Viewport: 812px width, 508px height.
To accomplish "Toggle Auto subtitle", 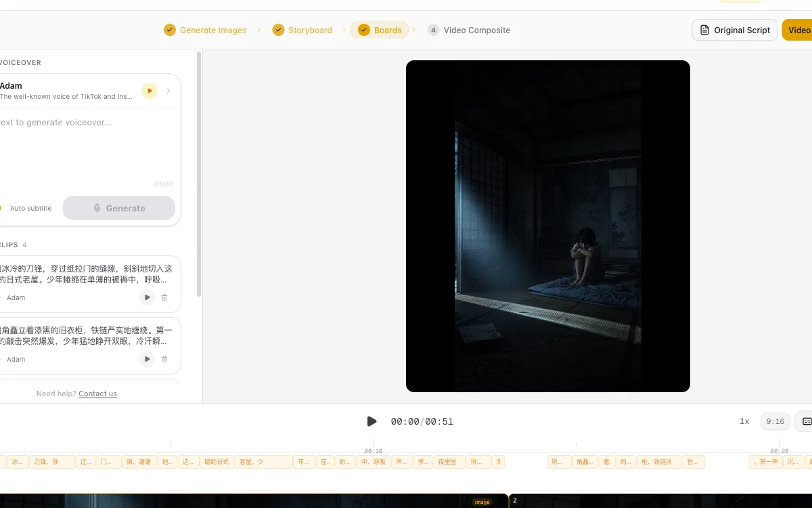I will pos(26,208).
